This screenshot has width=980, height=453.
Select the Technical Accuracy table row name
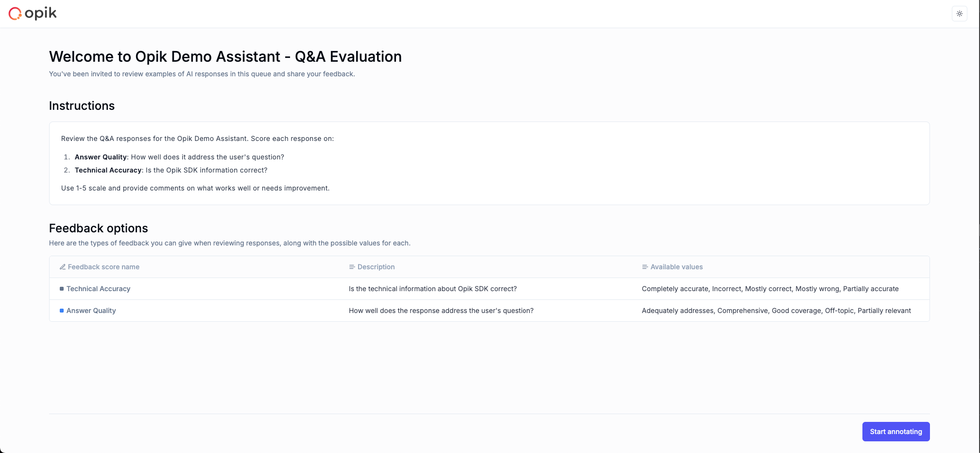coord(98,289)
